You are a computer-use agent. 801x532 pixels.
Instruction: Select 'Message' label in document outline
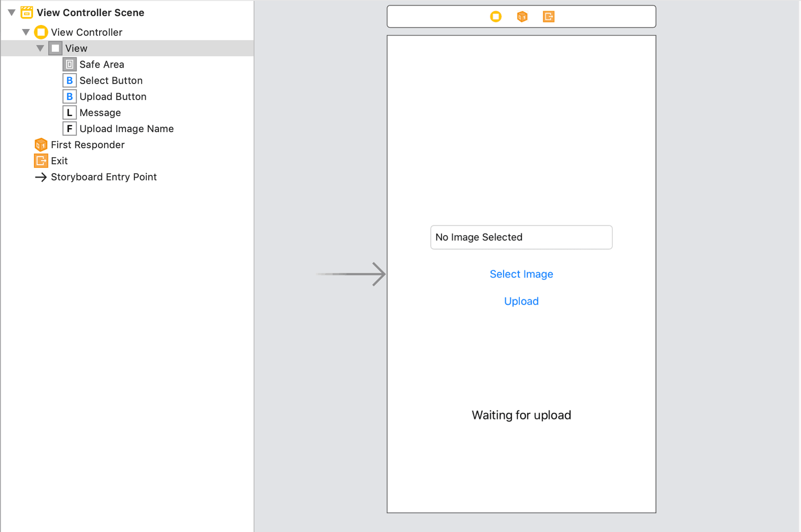click(100, 113)
